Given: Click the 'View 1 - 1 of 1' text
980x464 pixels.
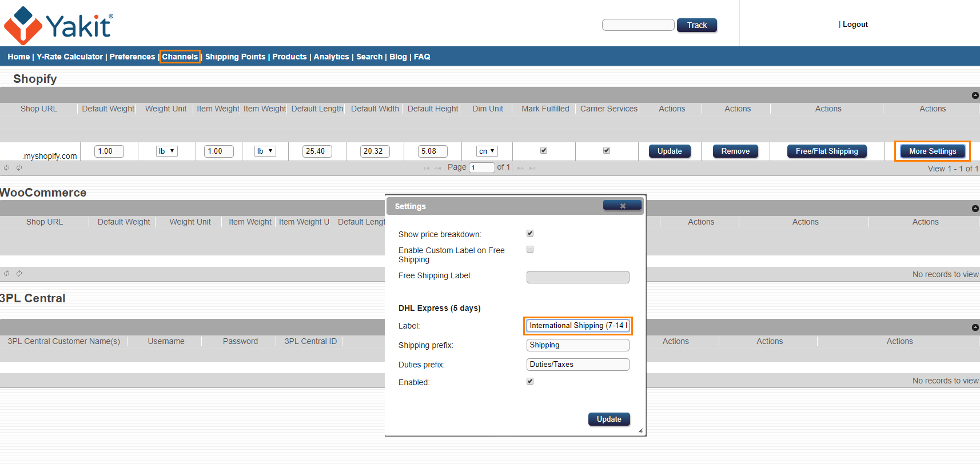Looking at the screenshot, I should 953,169.
